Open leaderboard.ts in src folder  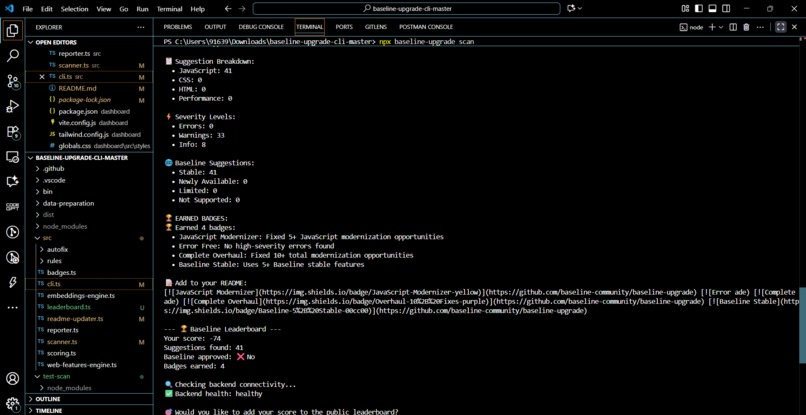[x=89, y=307]
